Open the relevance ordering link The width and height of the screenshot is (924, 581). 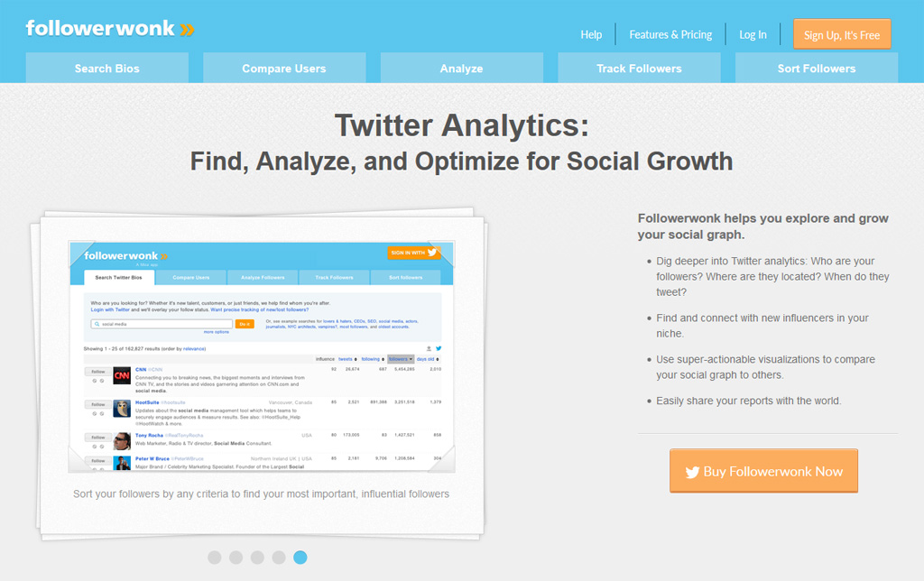[x=195, y=347]
